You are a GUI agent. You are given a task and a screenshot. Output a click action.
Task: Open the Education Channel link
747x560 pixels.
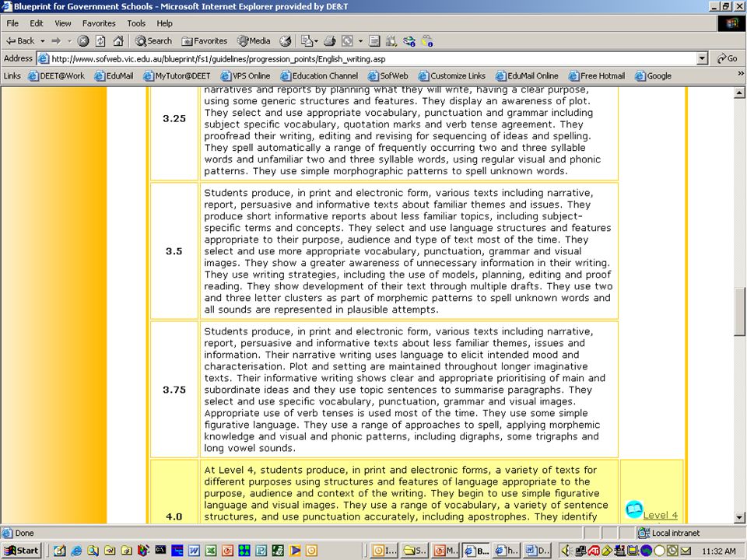[x=319, y=75]
